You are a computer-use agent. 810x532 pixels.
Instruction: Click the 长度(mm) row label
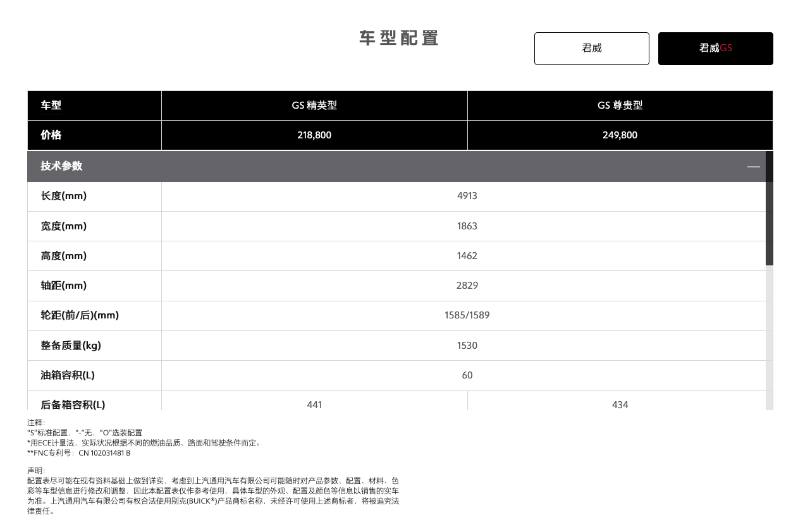click(64, 196)
